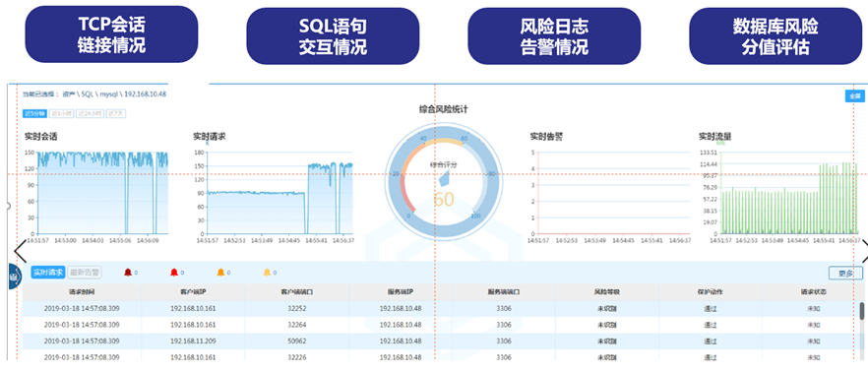Screen dimensions: 868x371
Task: Switch to the 最新告警 tab
Action: [x=85, y=273]
